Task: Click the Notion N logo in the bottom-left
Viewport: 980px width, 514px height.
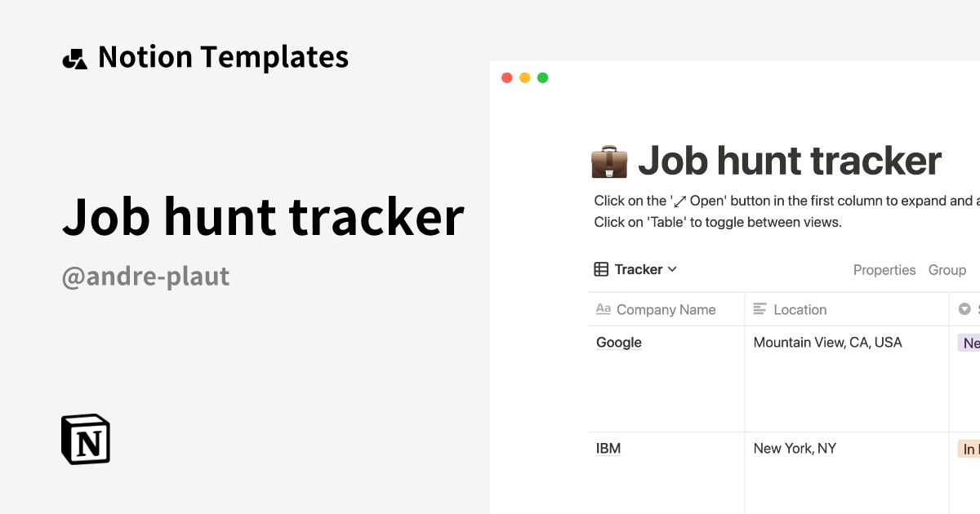Action: tap(85, 439)
